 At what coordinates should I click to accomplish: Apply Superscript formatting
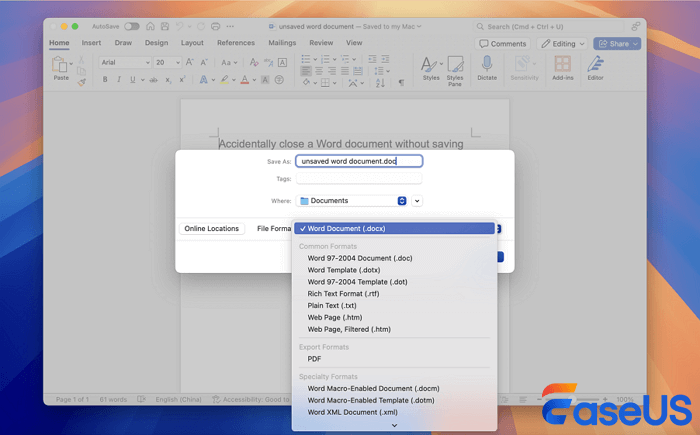(x=182, y=79)
